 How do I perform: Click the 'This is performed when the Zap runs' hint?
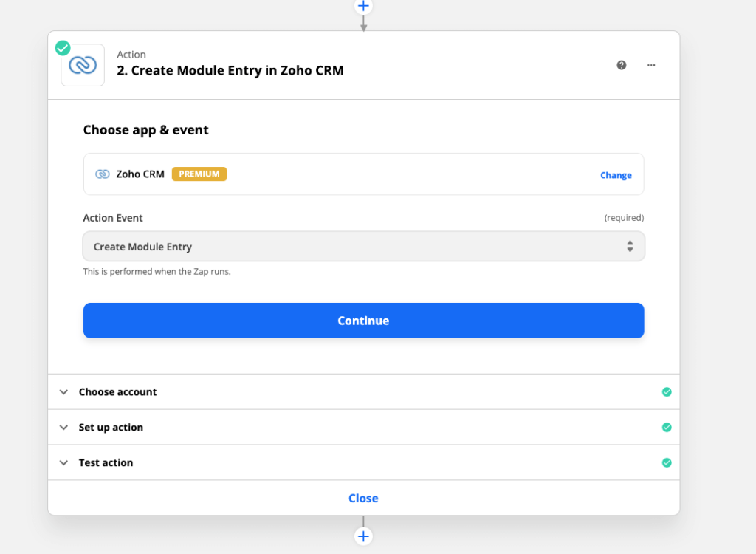coord(157,272)
